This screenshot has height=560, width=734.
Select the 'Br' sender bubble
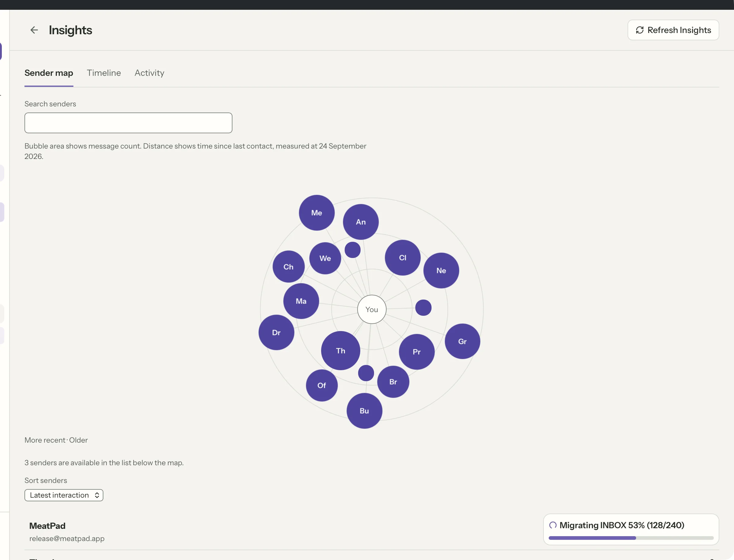(x=393, y=382)
